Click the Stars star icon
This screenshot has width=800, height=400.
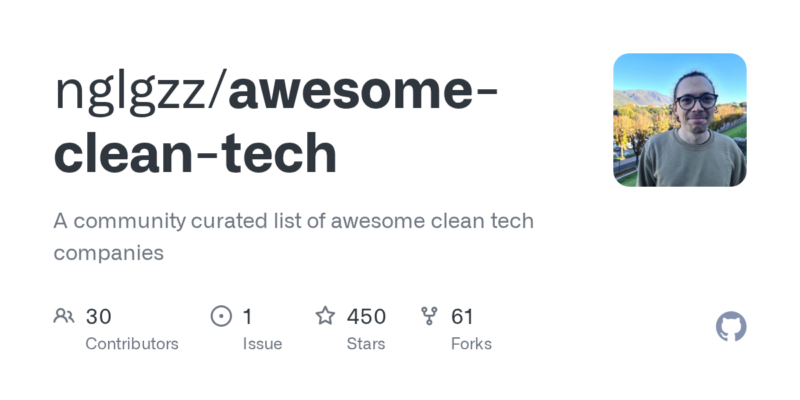(325, 317)
